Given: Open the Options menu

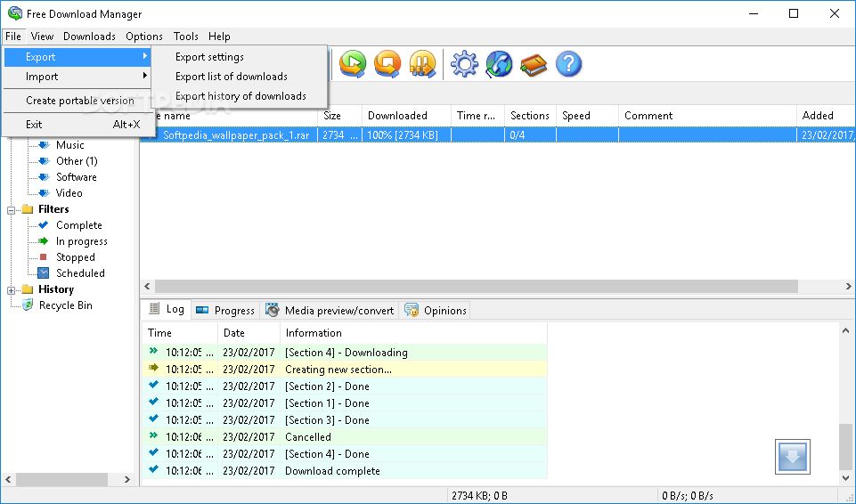Looking at the screenshot, I should [144, 36].
